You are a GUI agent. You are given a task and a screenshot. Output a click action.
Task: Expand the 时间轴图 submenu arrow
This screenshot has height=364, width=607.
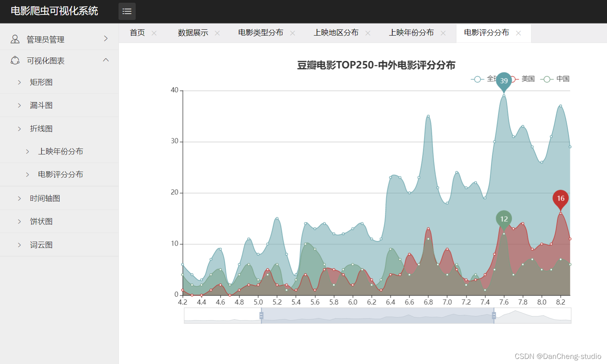coord(20,198)
